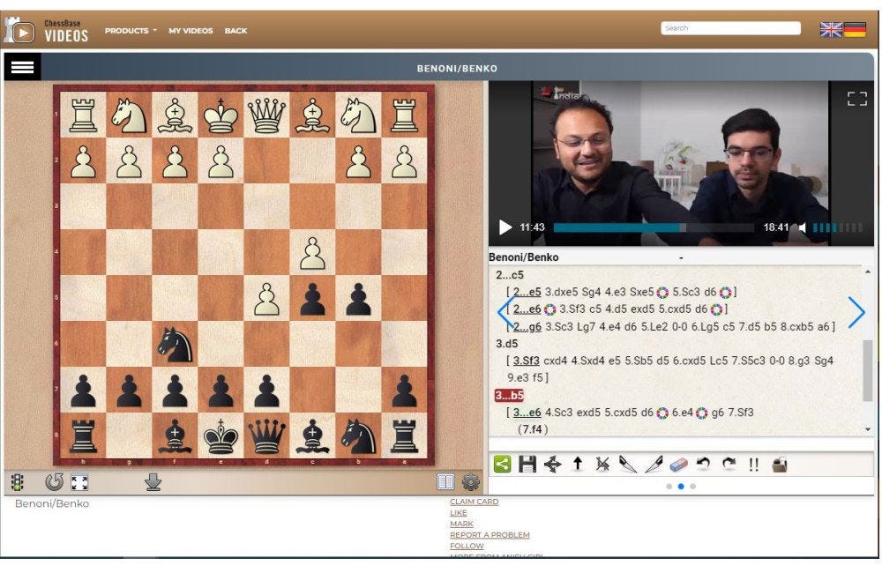Click the flip board rotate icon

tap(54, 482)
